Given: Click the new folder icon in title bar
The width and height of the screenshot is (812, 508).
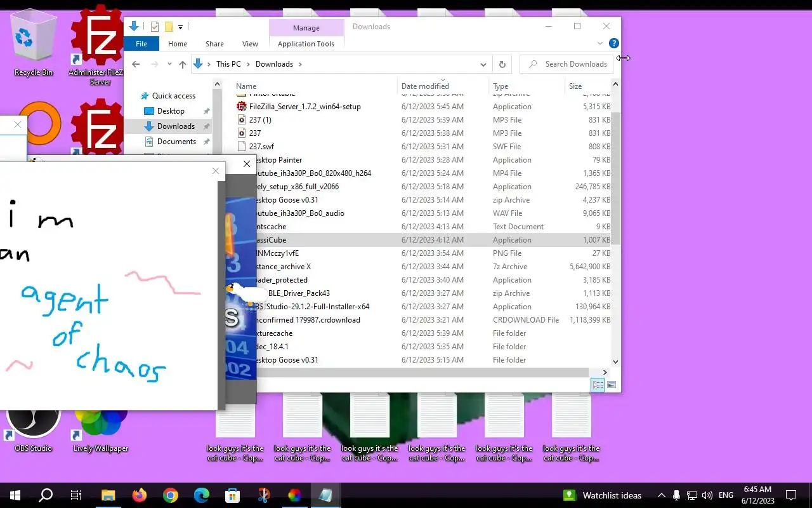Looking at the screenshot, I should [x=169, y=27].
